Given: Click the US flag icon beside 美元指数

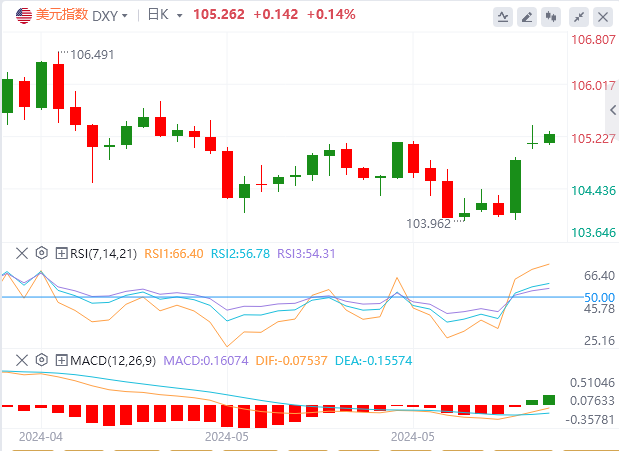Looking at the screenshot, I should 24,15.
